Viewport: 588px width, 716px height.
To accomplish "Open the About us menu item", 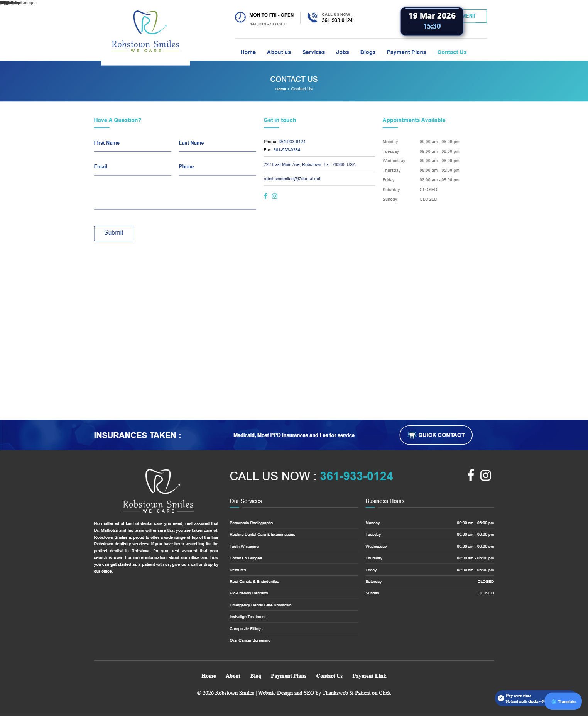I will coord(279,52).
